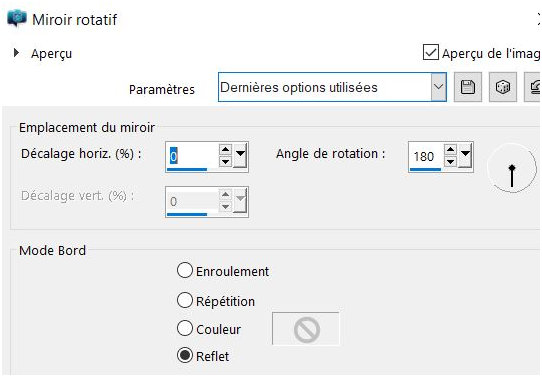The width and height of the screenshot is (542, 377).
Task: Select the Enroulement edge mode
Action: pyautogui.click(x=185, y=270)
